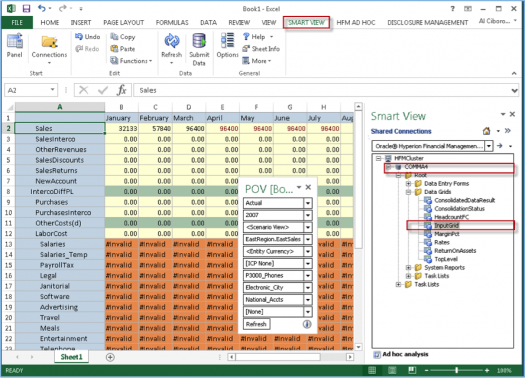This screenshot has height=378, width=525.
Task: Select the January column header cell
Action: [122, 118]
